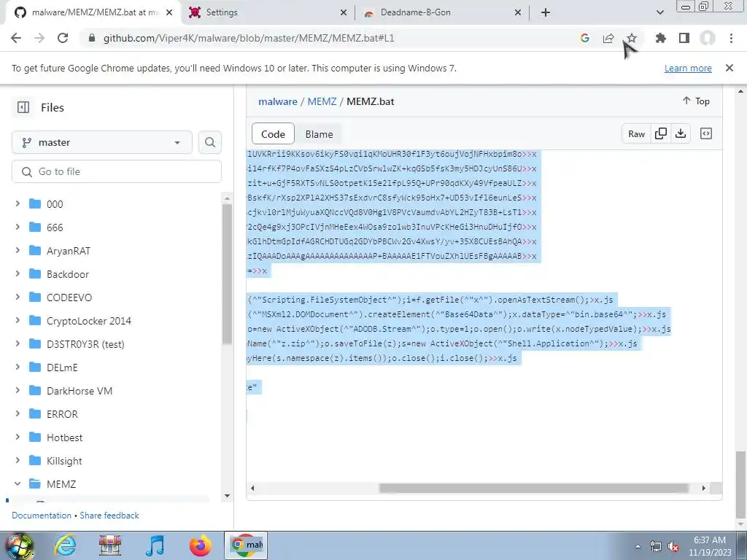747x560 pixels.
Task: Open the master branch dropdown
Action: tap(102, 142)
